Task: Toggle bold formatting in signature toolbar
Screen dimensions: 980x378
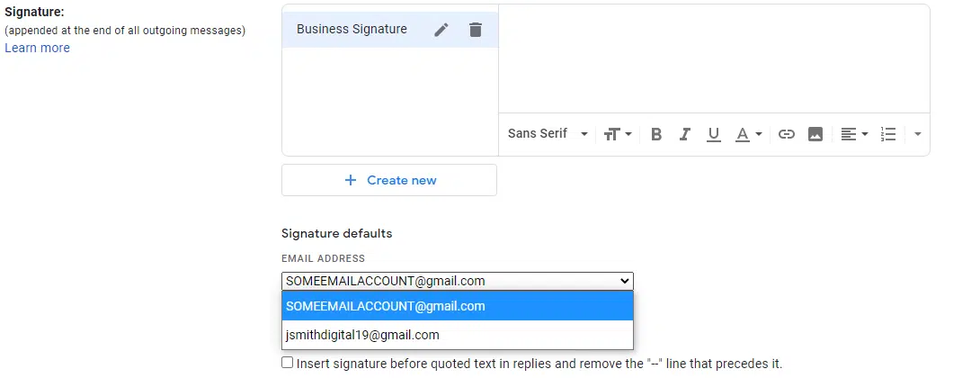Action: 656,134
